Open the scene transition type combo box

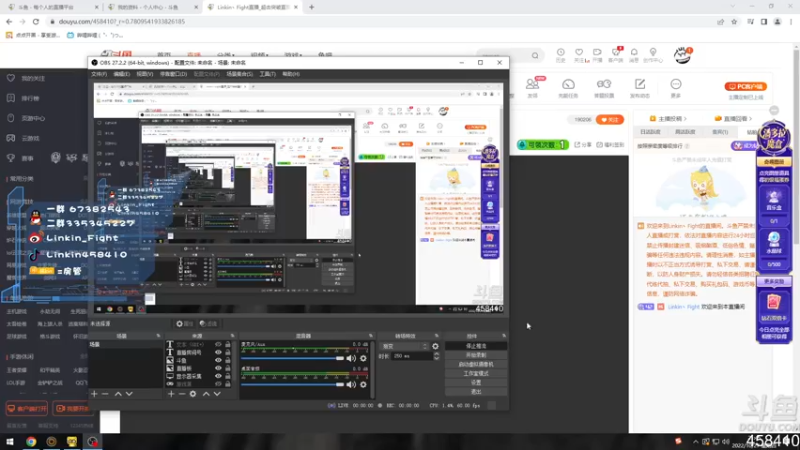[x=404, y=346]
